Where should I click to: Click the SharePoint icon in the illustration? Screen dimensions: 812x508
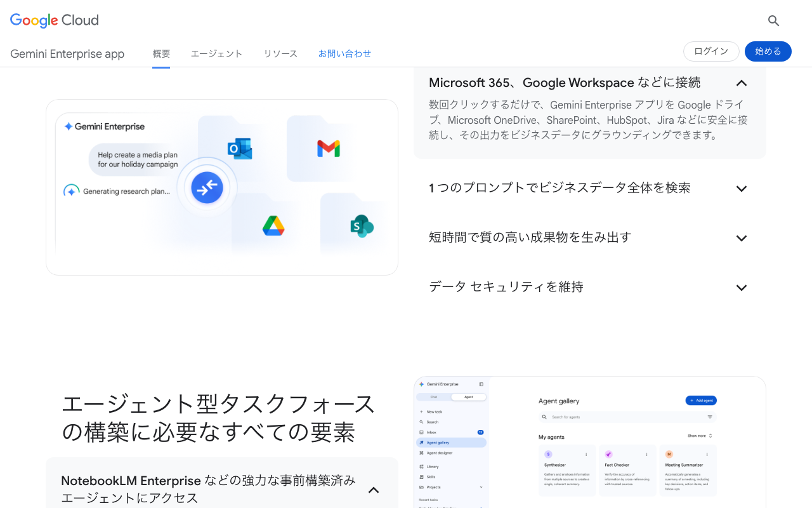[362, 226]
